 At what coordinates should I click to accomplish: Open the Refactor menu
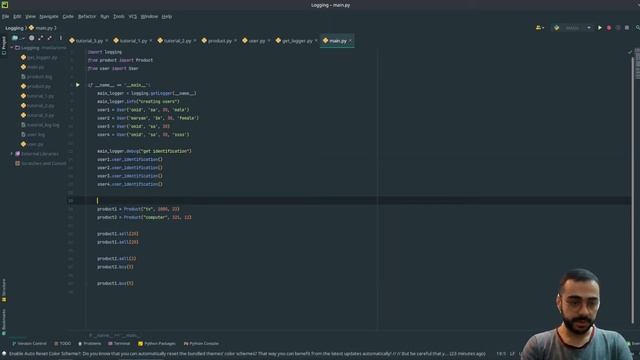click(87, 16)
